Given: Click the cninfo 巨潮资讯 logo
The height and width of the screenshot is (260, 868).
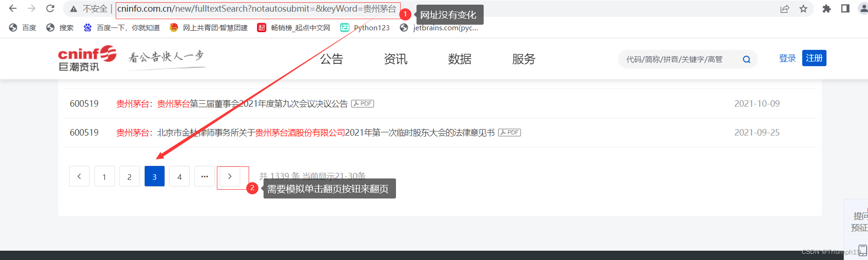Looking at the screenshot, I should pos(87,59).
